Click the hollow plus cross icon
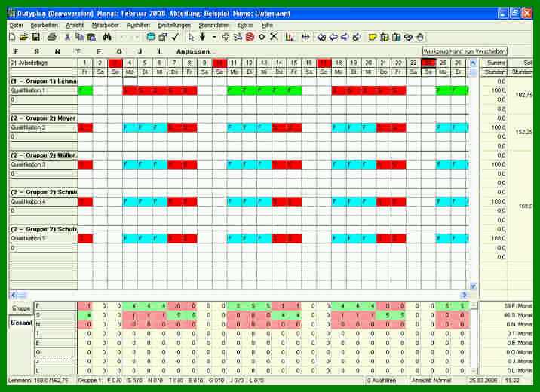The height and width of the screenshot is (392, 540). pos(226,37)
